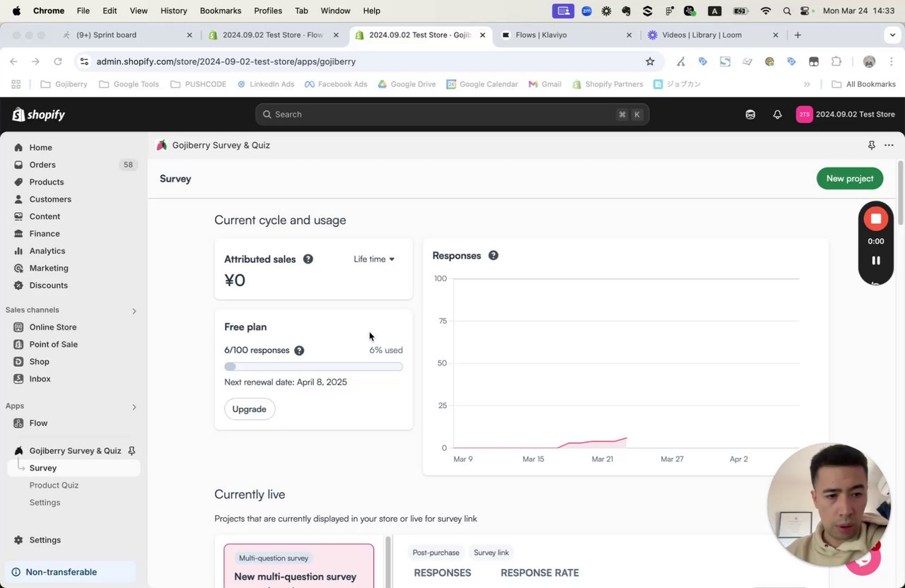The height and width of the screenshot is (588, 905).
Task: Unpin Gojiberry Survey & Quiz in sidebar
Action: (x=132, y=451)
